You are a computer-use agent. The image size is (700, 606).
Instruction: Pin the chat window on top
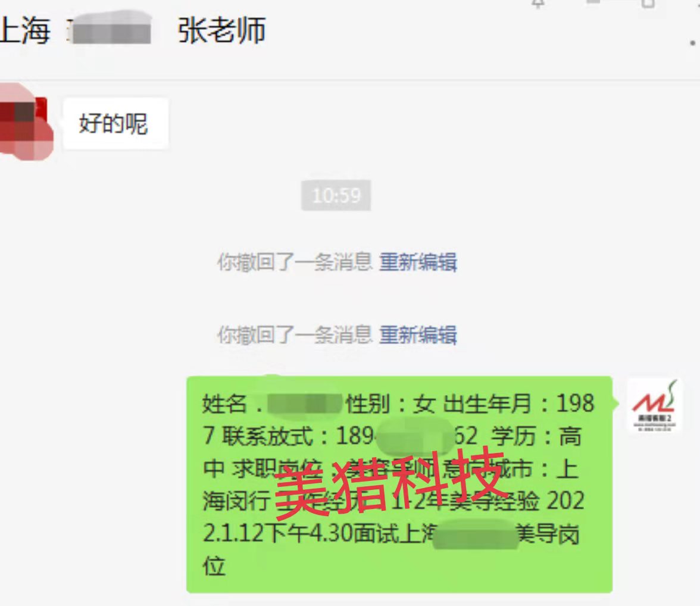tap(538, 4)
